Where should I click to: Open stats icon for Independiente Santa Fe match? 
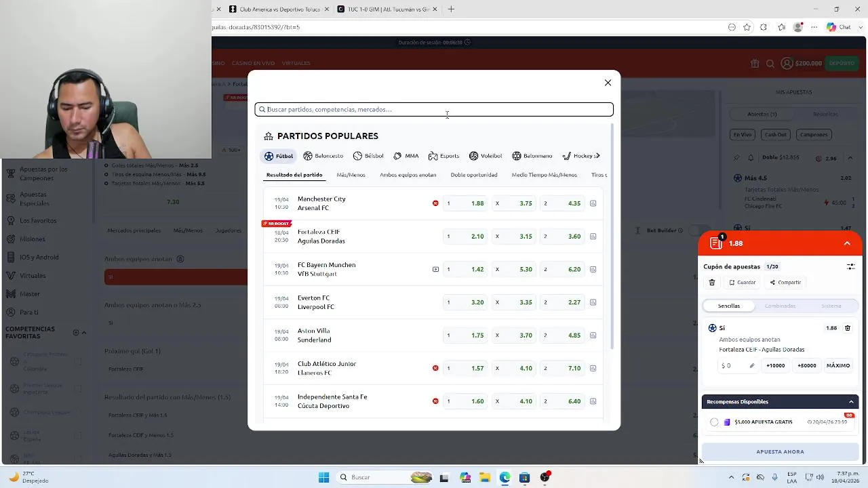pyautogui.click(x=593, y=401)
